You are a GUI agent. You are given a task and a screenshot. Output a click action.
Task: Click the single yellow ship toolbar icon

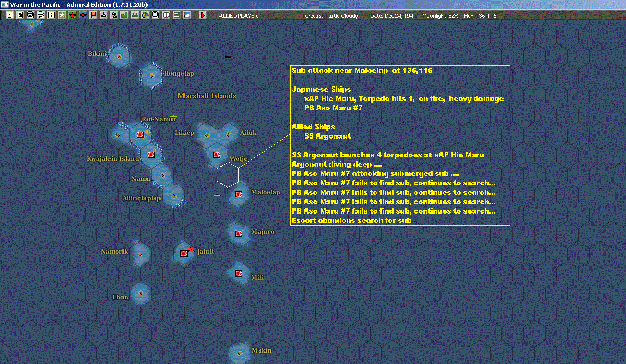pos(104,15)
